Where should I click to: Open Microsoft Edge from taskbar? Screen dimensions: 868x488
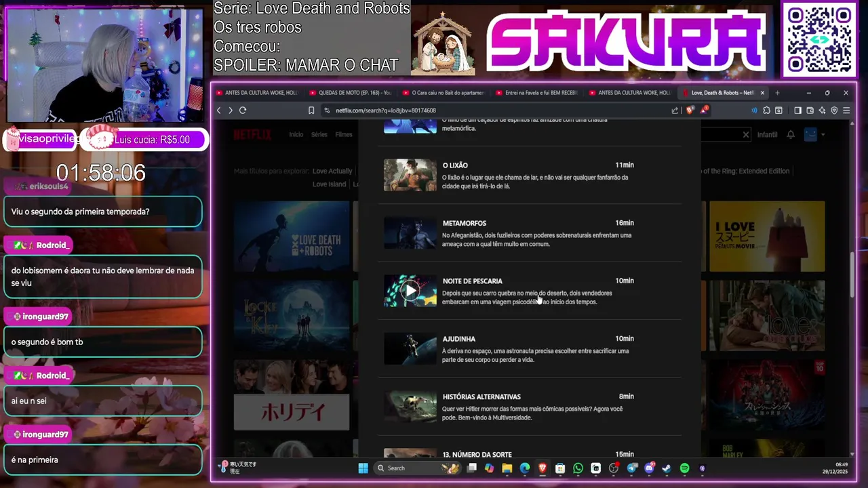[525, 468]
